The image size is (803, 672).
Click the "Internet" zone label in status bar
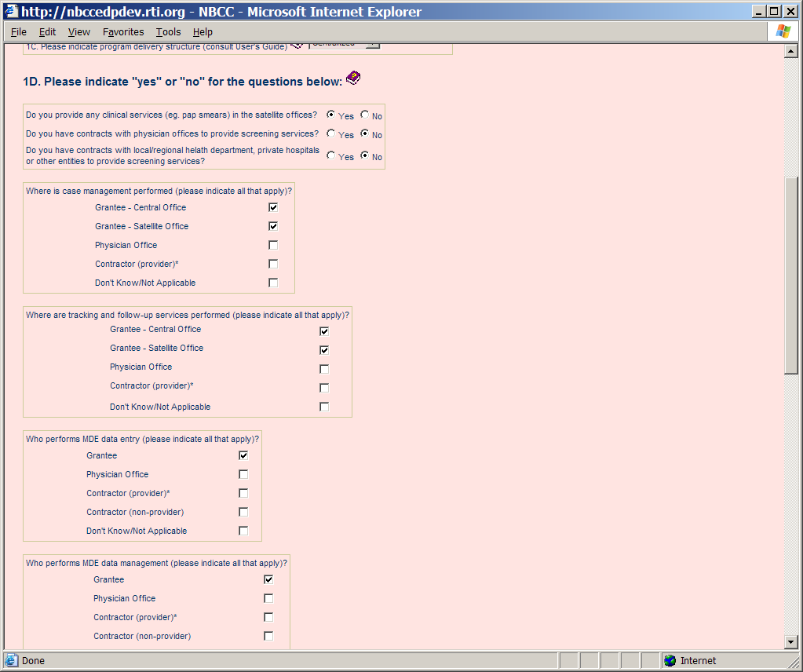698,661
